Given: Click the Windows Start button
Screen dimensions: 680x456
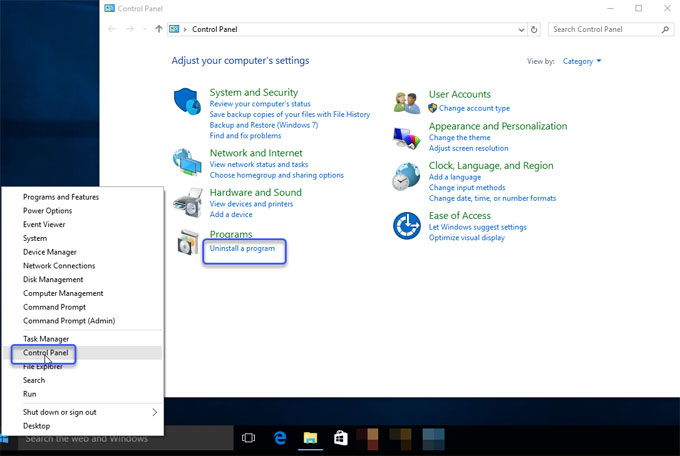Looking at the screenshot, I should [4, 439].
